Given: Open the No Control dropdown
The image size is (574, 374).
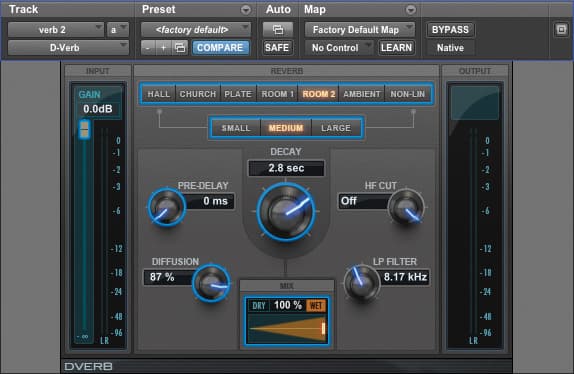Looking at the screenshot, I should tap(339, 48).
